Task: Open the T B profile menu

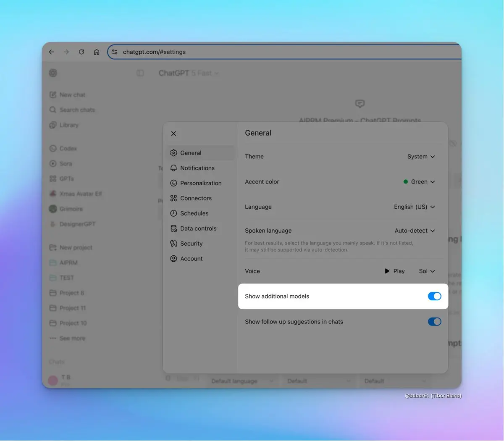Action: (60, 380)
